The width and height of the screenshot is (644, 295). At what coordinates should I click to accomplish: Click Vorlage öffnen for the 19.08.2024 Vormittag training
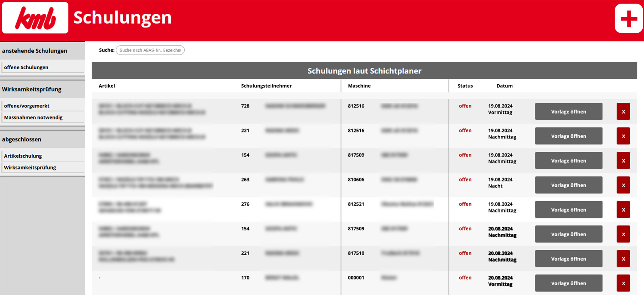[568, 111]
